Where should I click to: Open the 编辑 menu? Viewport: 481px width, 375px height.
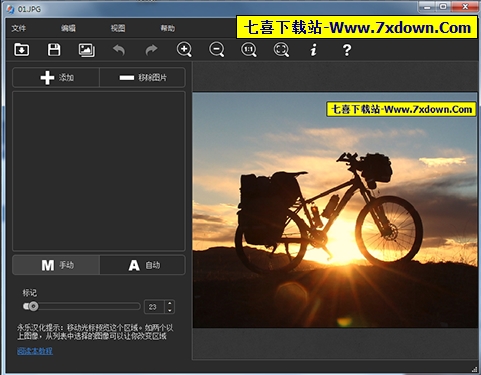68,28
